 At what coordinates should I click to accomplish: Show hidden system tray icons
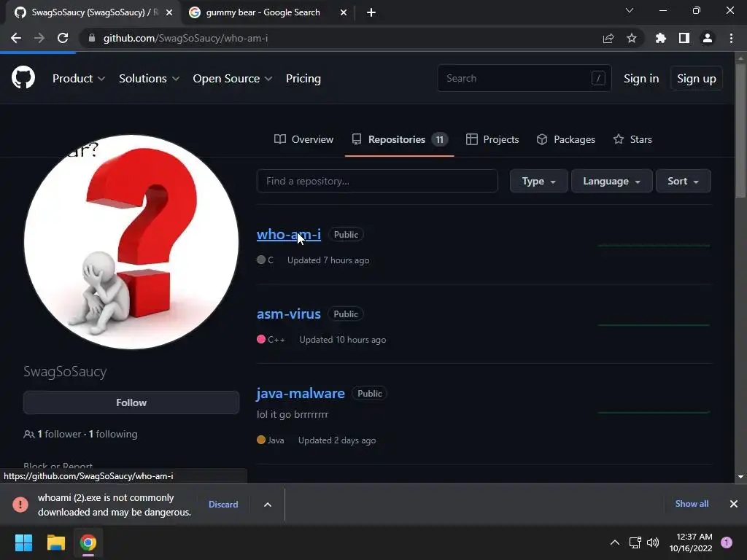[x=615, y=542]
